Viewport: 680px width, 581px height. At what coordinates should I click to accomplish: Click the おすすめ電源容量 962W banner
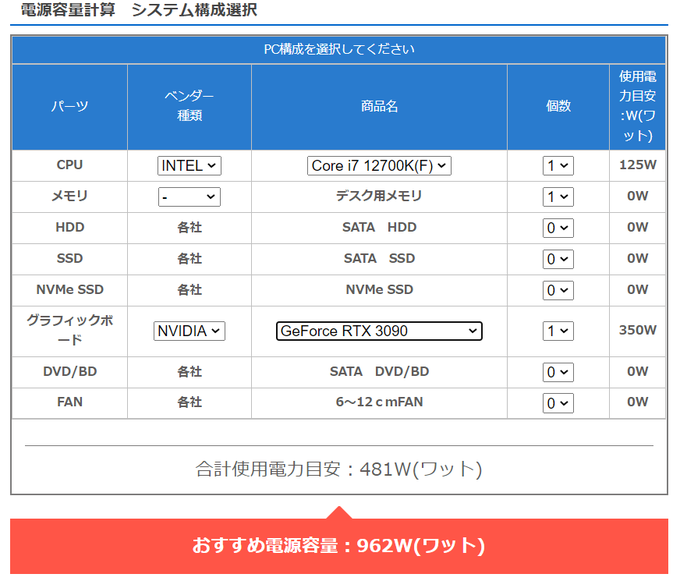339,546
